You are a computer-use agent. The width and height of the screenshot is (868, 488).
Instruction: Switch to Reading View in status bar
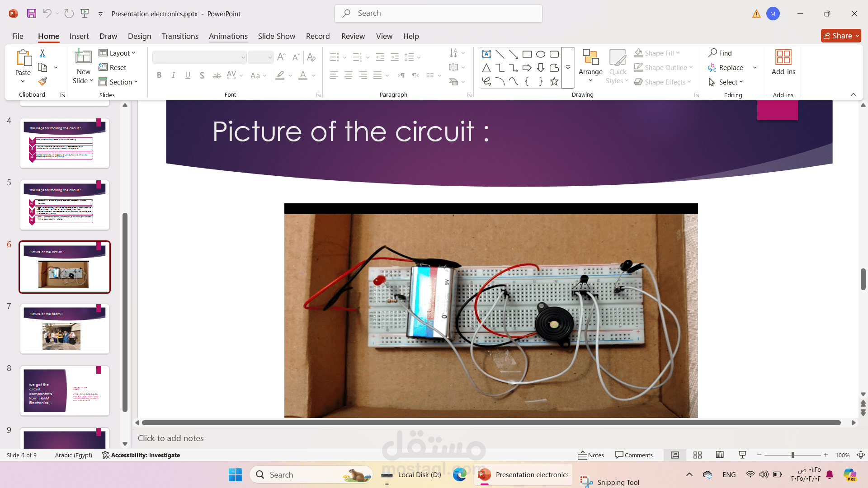tap(720, 455)
